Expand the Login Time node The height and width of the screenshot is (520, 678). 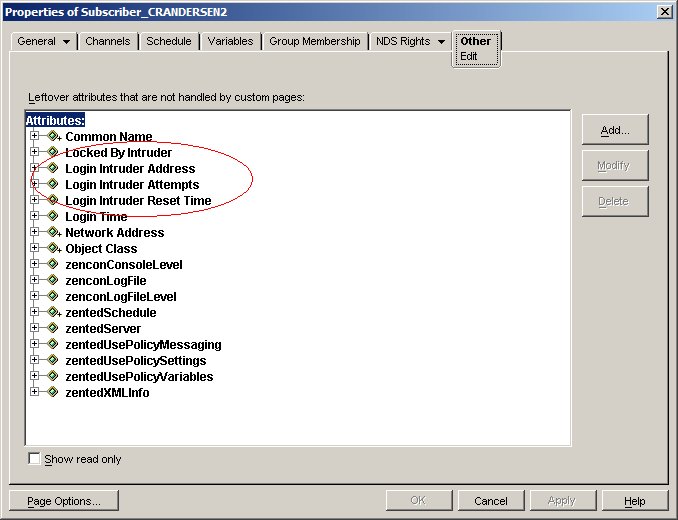click(x=35, y=216)
